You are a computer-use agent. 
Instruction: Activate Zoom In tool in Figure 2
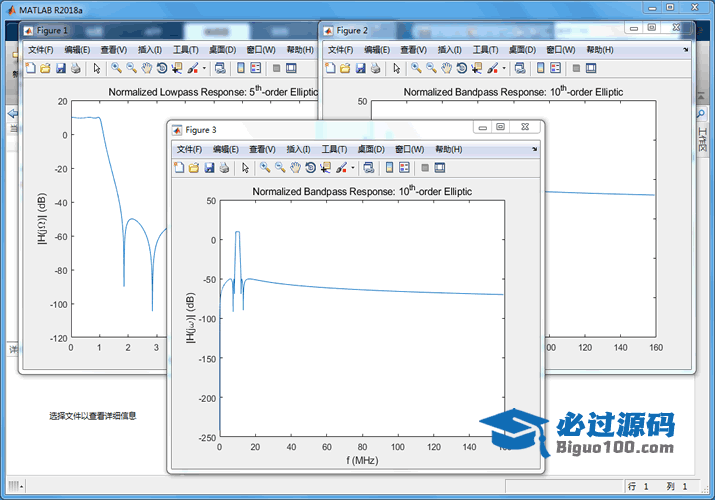416,68
